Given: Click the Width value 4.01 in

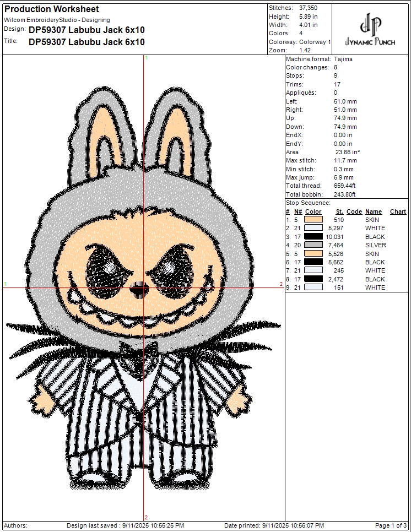Looking at the screenshot, I should [x=308, y=25].
